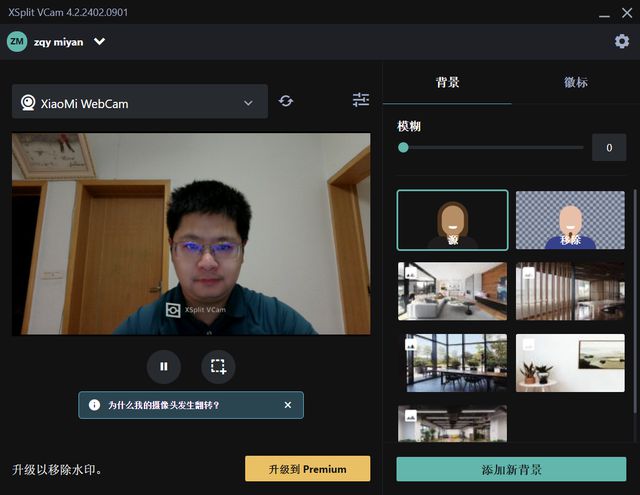This screenshot has height=495, width=640.
Task: Click the webcam icon beside XiaoMi WebCam
Action: tap(28, 103)
